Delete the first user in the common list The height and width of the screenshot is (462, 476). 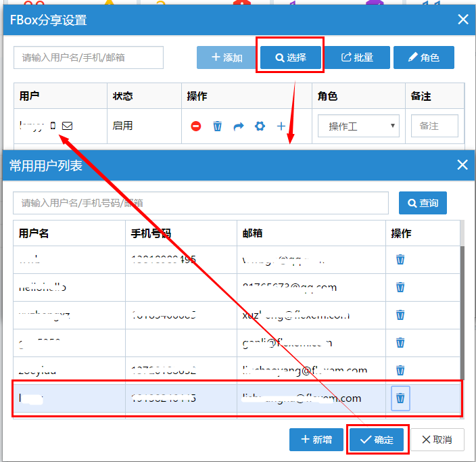(x=400, y=259)
